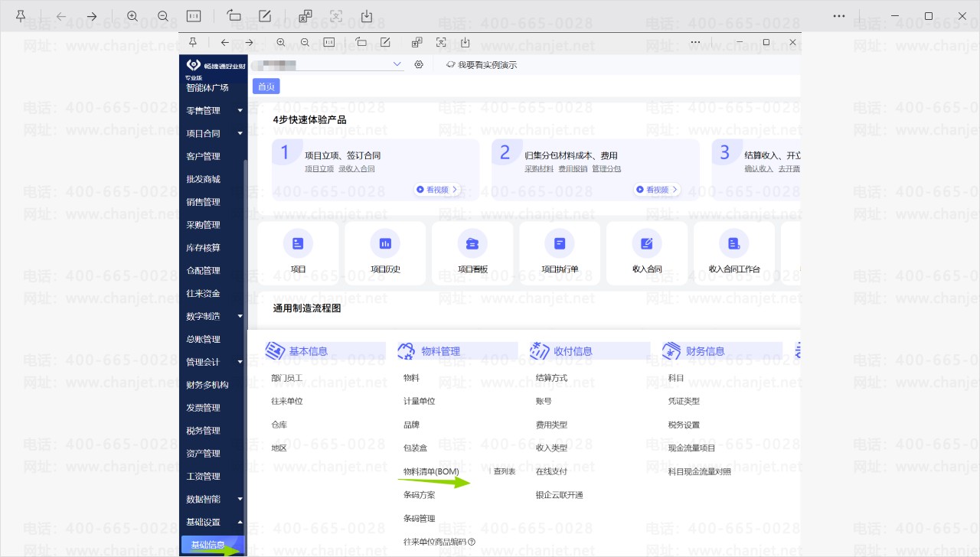
Task: Open 销售管理 in the sidebar
Action: click(203, 202)
